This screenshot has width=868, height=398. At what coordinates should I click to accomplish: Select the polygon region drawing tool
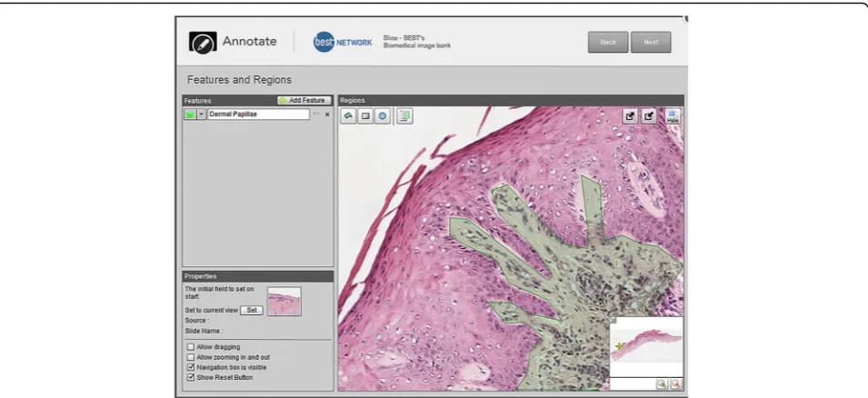[x=348, y=116]
